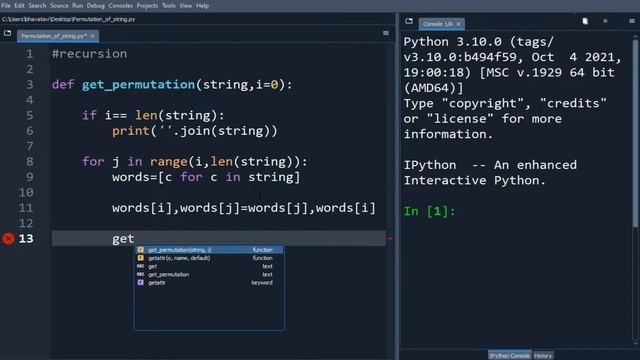
Task: Switch to the IPython Console bottom tab
Action: tap(509, 356)
